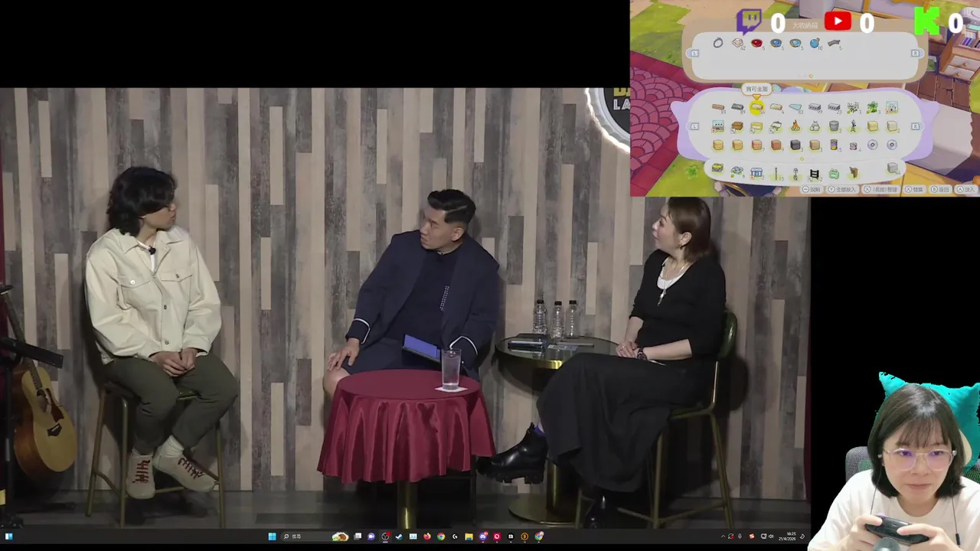Screen dimensions: 980x551
Task: Click the 說明 help button
Action: (x=812, y=189)
